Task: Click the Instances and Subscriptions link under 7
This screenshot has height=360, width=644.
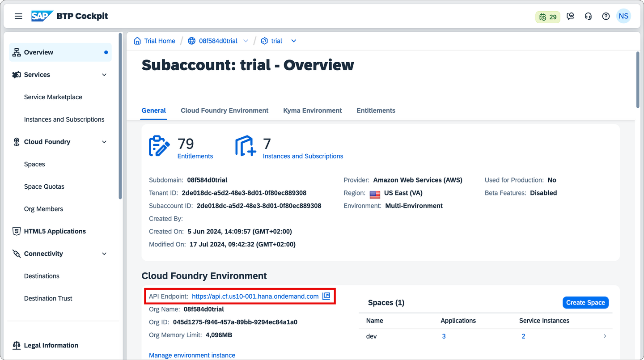Action: (303, 156)
